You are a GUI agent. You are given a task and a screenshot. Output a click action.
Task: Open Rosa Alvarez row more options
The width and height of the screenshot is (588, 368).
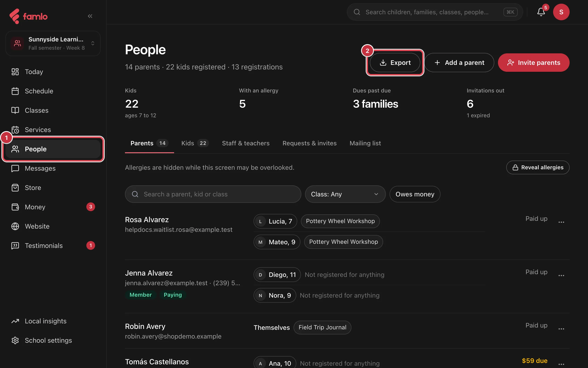(561, 222)
